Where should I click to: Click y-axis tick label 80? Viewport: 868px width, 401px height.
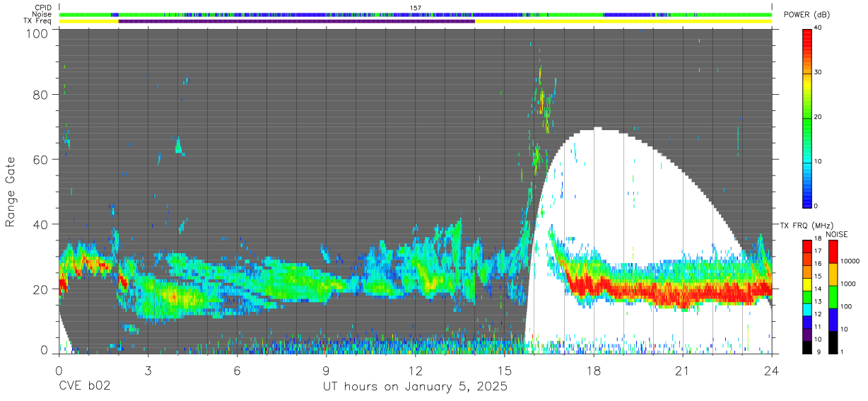click(x=40, y=94)
